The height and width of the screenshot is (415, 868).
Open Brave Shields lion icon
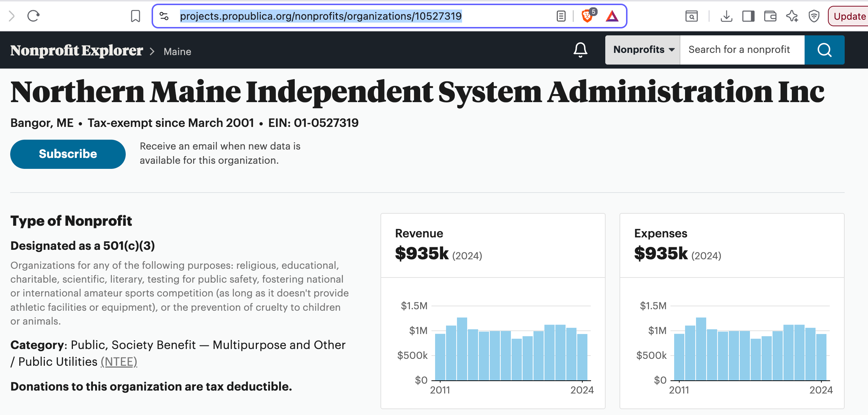[587, 16]
